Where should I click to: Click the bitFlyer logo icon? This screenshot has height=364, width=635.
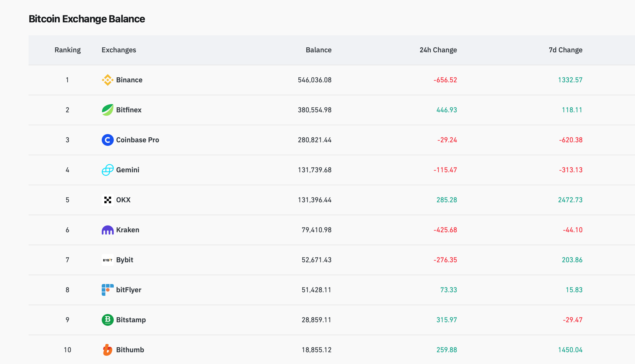coord(108,290)
